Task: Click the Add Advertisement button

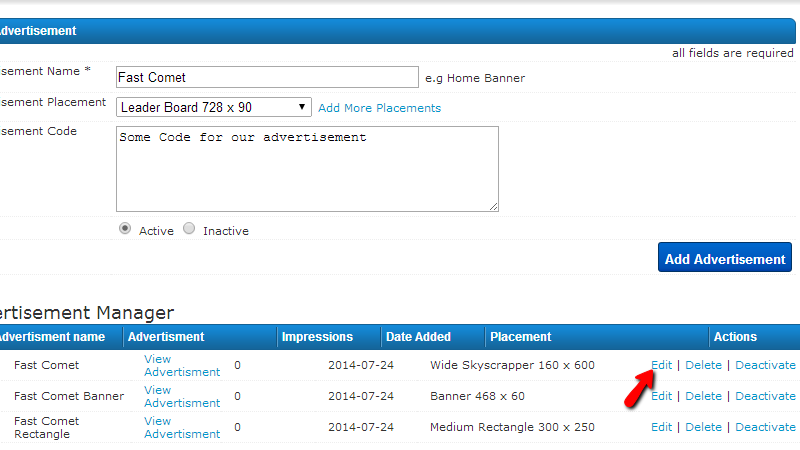Action: coord(724,257)
